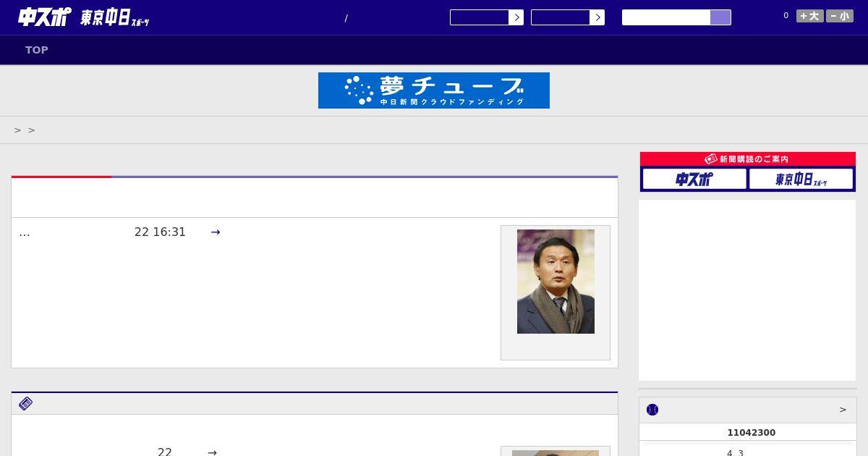This screenshot has height=456, width=868.
Task: Focus the header search input field
Action: (666, 17)
